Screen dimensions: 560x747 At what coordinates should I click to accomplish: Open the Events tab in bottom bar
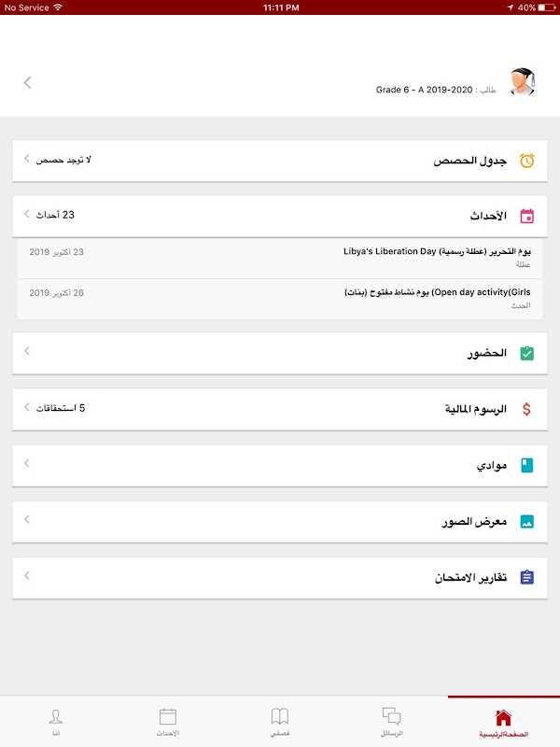[x=168, y=722]
